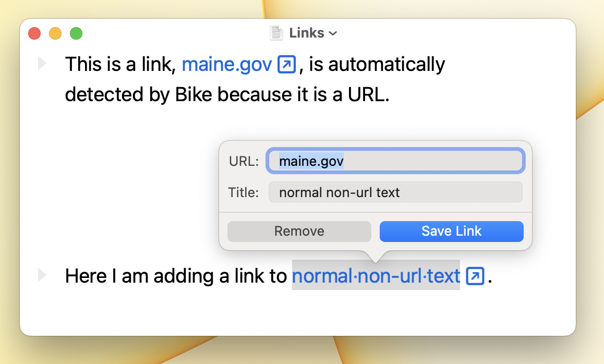Zoom the window using the green button
The image size is (604, 364).
[76, 33]
